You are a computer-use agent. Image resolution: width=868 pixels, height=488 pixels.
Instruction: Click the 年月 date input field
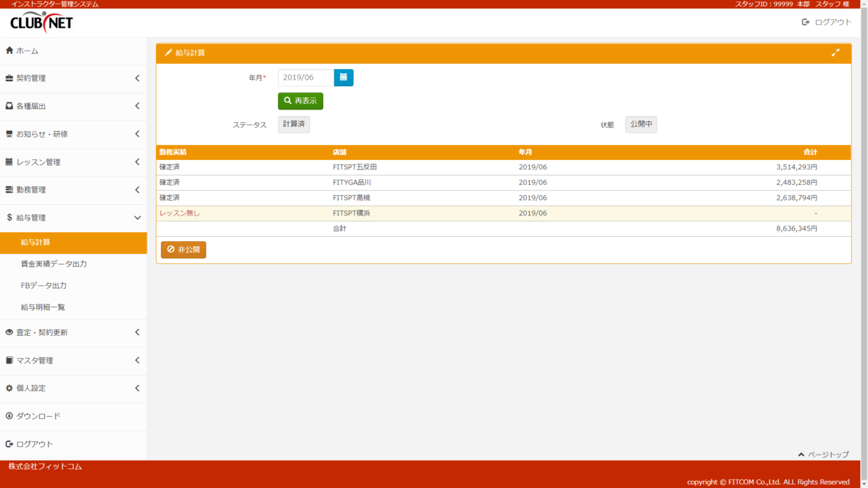(306, 78)
